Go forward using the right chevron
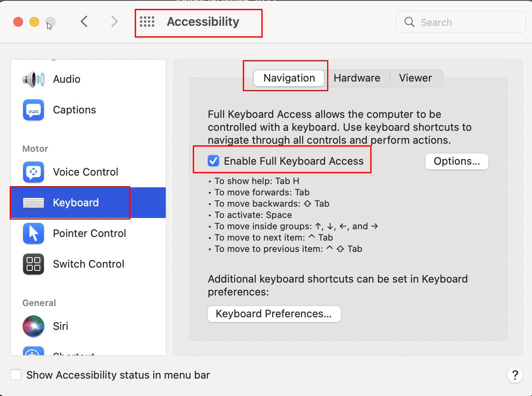Viewport: 532px width, 396px height. (x=115, y=21)
